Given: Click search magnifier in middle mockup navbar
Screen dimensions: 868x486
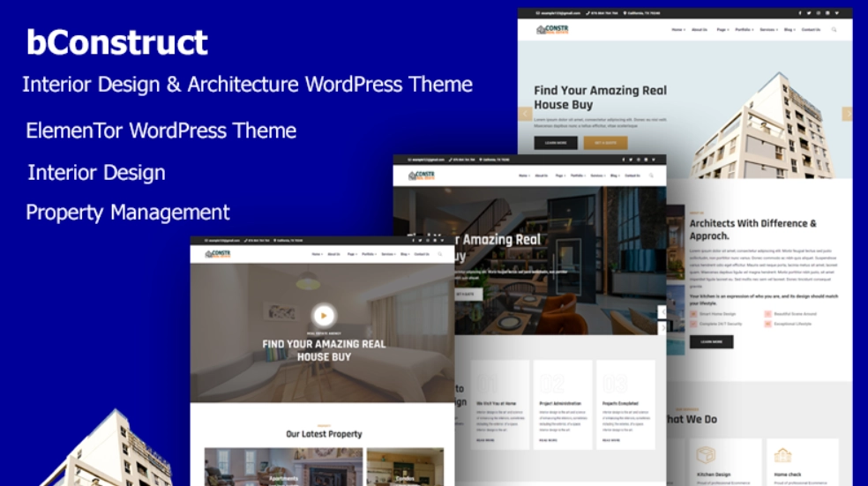Looking at the screenshot, I should 651,176.
